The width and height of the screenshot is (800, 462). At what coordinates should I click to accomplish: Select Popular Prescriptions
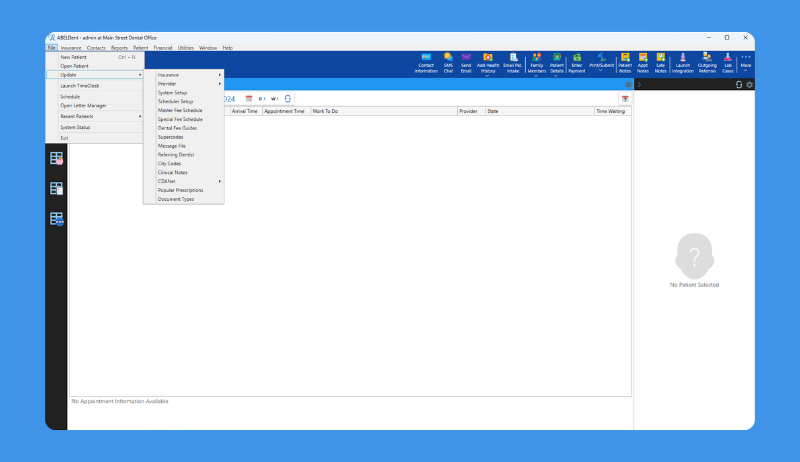(184, 190)
